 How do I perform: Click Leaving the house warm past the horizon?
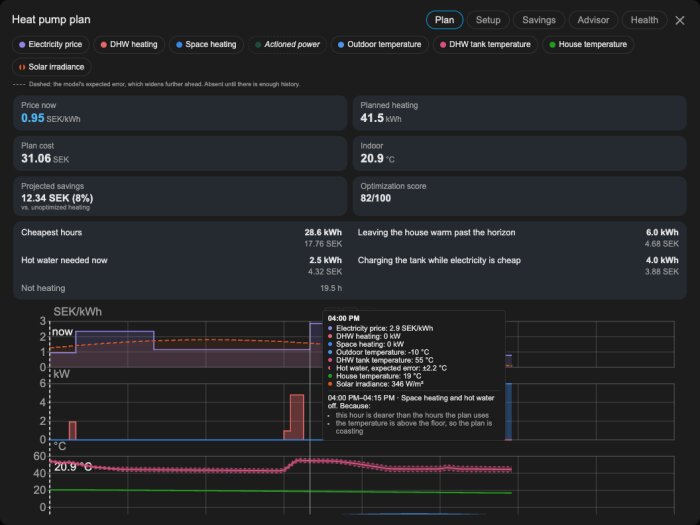pyautogui.click(x=518, y=238)
